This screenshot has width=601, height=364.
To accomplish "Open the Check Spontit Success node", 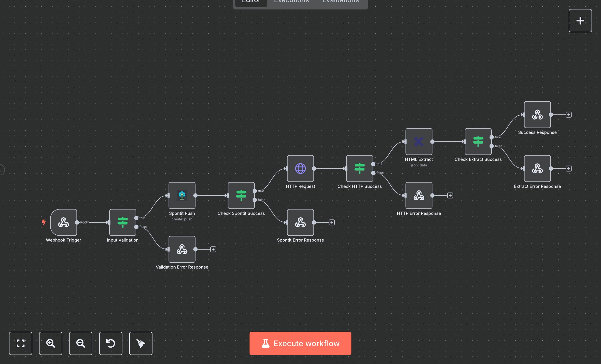I will pos(241,195).
